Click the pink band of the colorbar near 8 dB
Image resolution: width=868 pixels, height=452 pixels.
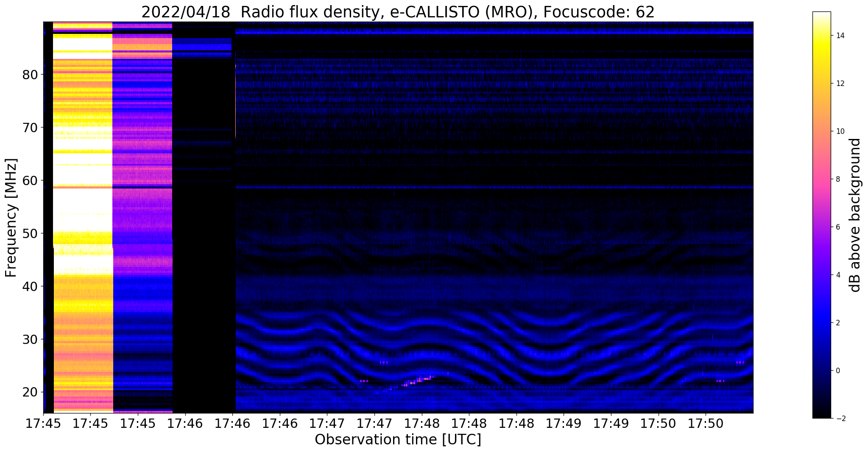point(821,179)
